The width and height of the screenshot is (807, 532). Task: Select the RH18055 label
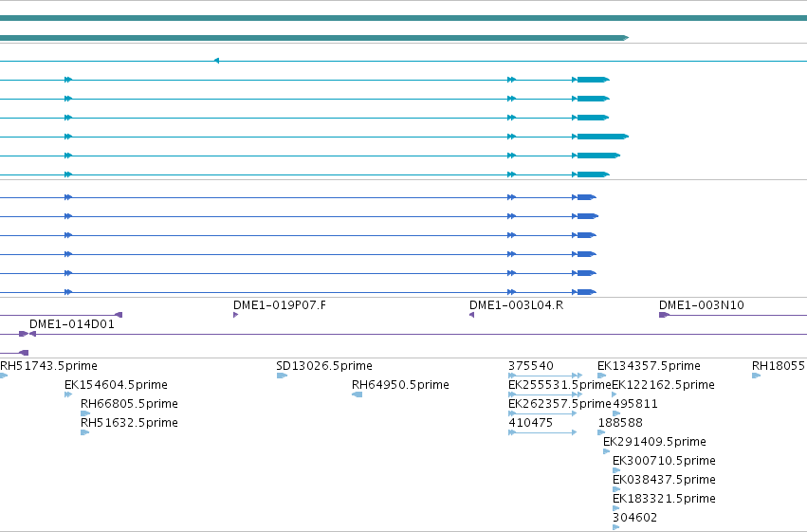[779, 366]
